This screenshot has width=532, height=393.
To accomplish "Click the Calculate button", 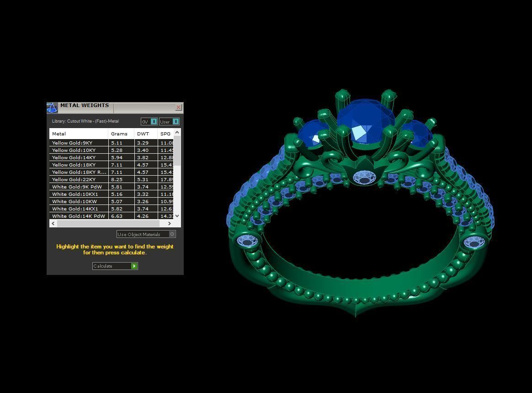I will click(x=115, y=266).
